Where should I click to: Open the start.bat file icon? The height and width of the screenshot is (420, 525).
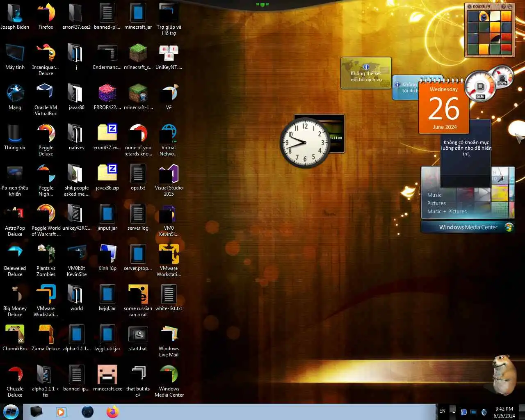pos(138,338)
